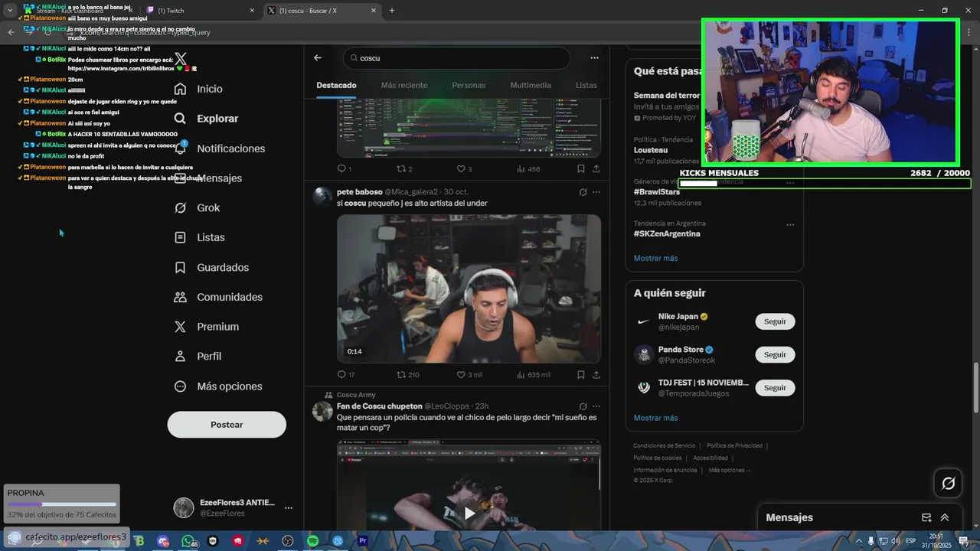This screenshot has height=551, width=980.
Task: Switch to the (1) Twitch browser tab
Action: pos(201,11)
